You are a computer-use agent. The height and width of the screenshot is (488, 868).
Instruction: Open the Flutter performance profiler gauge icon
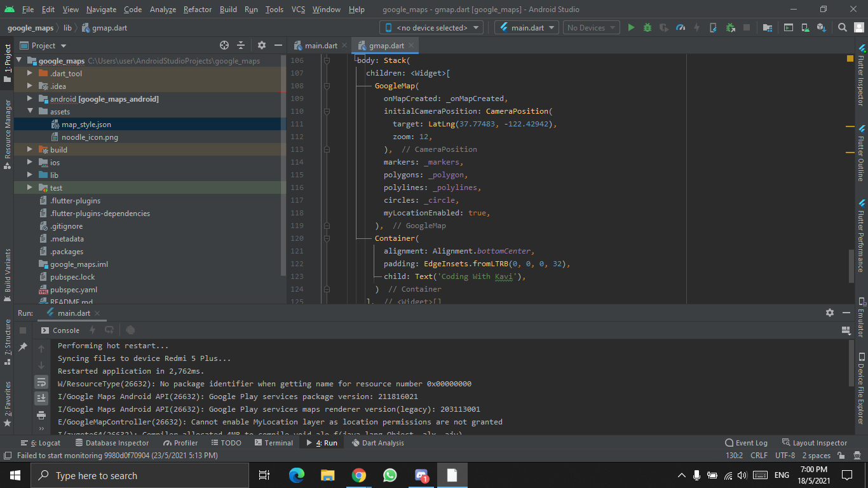(681, 27)
